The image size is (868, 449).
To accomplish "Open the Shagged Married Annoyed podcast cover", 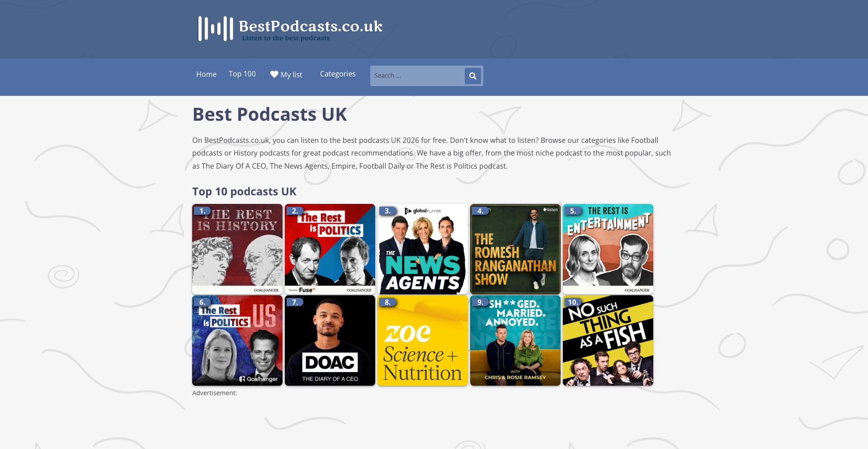I will tap(515, 340).
